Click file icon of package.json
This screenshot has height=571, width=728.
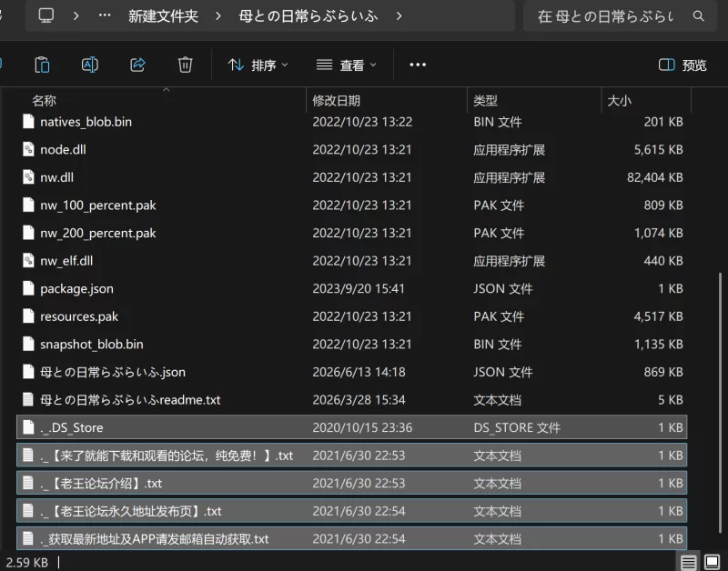click(x=28, y=288)
